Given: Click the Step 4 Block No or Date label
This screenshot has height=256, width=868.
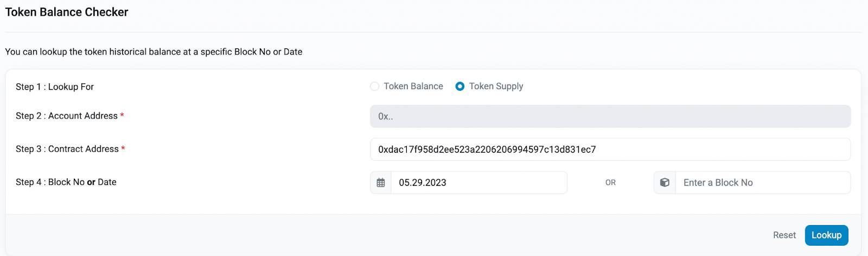Looking at the screenshot, I should [66, 182].
